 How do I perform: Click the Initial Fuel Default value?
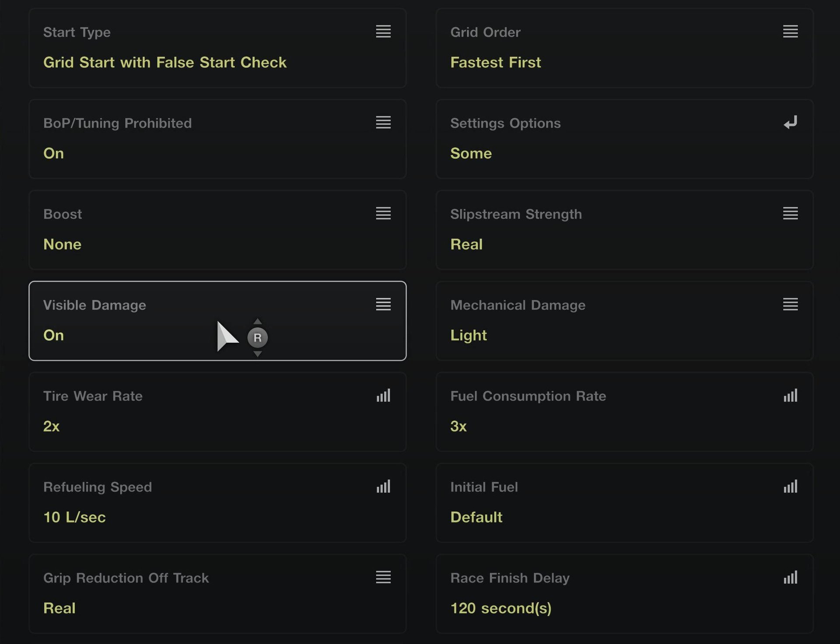476,517
